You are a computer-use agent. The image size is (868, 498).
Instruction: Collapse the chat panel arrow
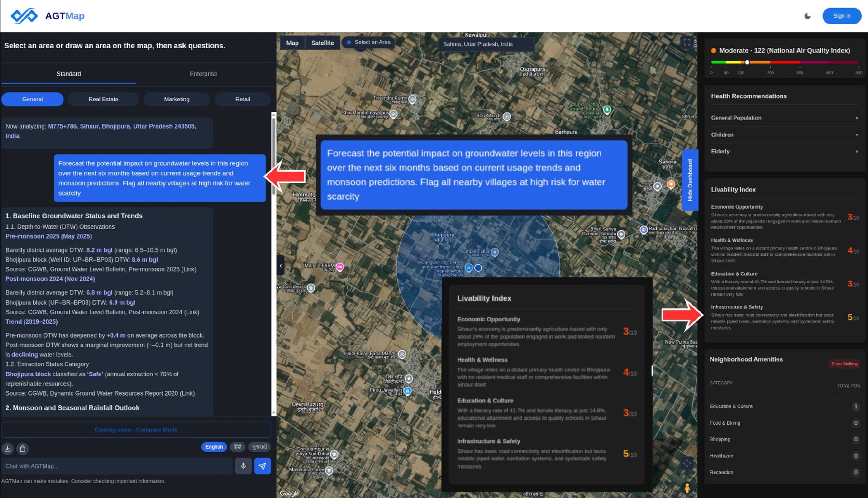coord(281,265)
